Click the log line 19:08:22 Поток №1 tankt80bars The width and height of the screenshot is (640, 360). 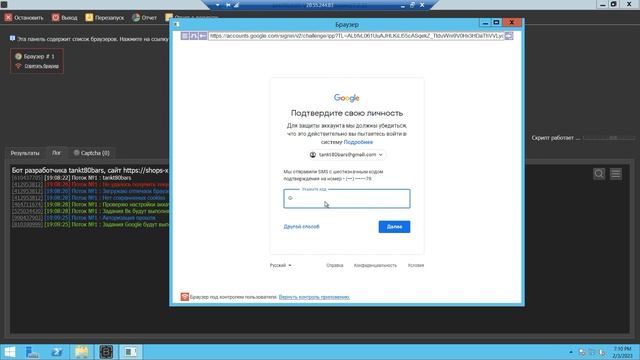point(71,178)
